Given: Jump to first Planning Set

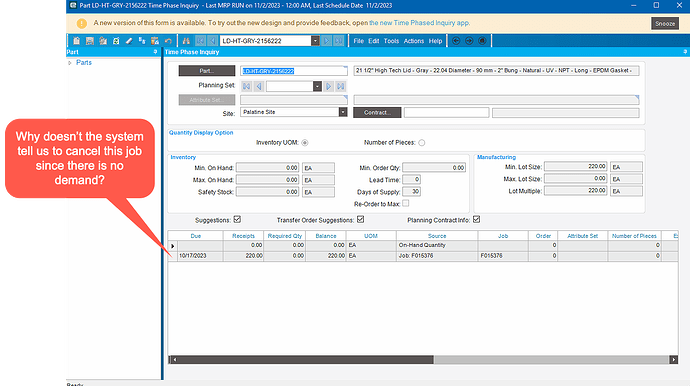Looking at the screenshot, I should pyautogui.click(x=246, y=86).
